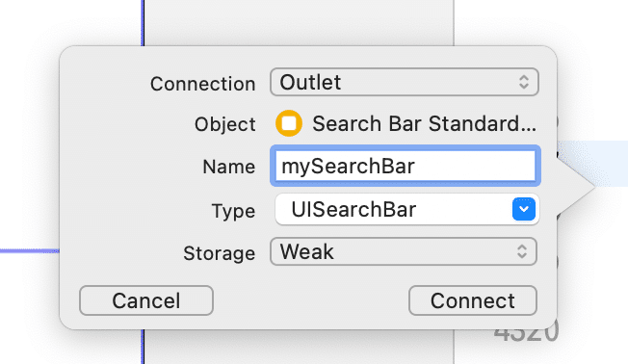Click the UISearchBar text in the Type box
The height and width of the screenshot is (364, 628).
(353, 209)
